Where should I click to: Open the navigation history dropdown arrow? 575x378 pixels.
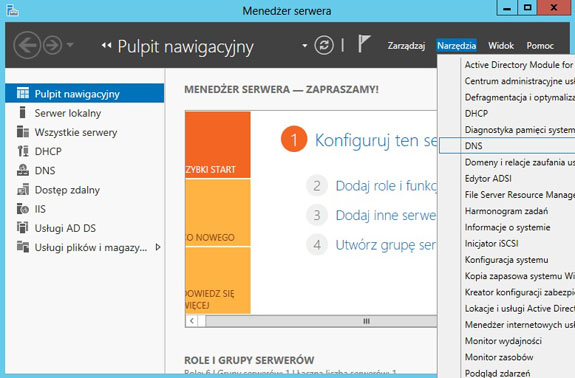click(70, 45)
